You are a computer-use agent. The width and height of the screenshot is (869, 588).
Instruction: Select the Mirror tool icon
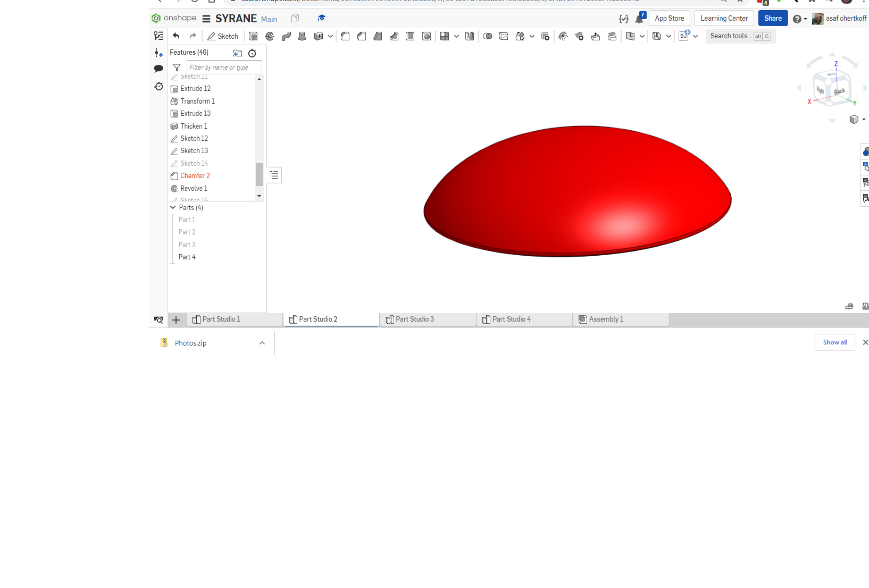point(470,36)
